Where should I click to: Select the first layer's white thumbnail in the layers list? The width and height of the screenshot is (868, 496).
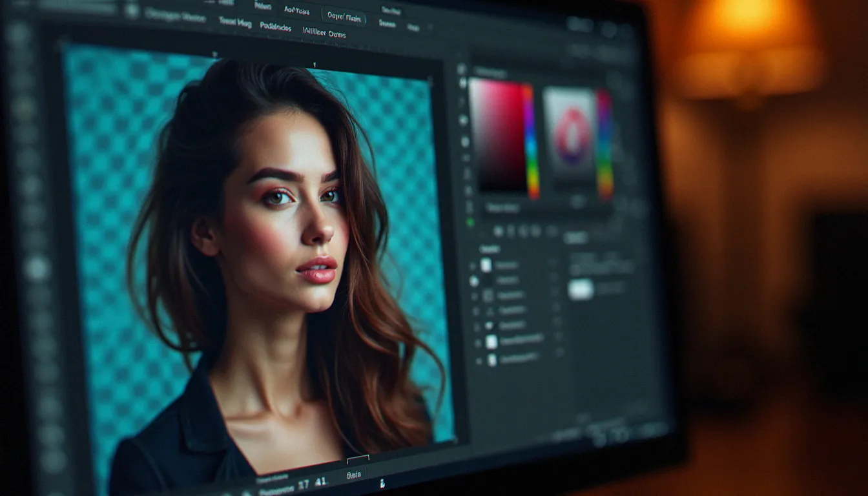click(486, 265)
